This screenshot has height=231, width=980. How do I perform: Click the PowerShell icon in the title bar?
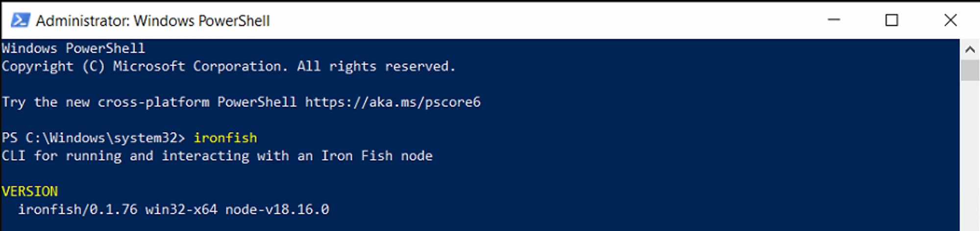(21, 21)
